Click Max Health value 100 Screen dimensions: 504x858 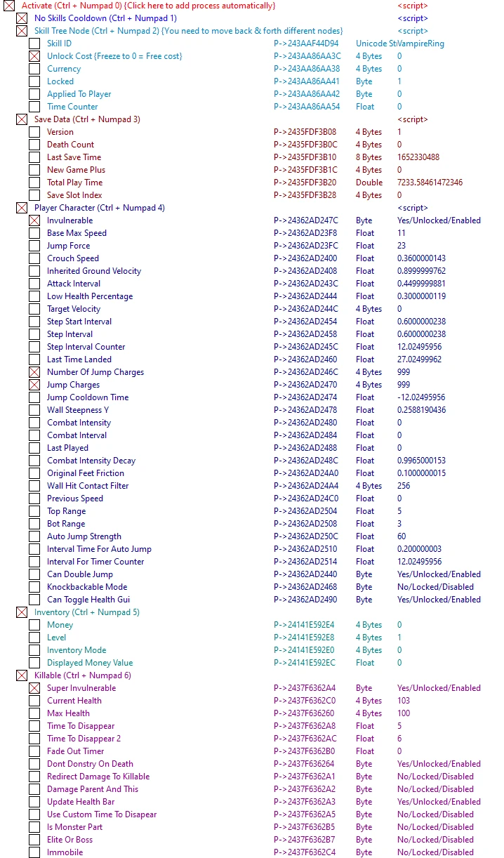(404, 713)
